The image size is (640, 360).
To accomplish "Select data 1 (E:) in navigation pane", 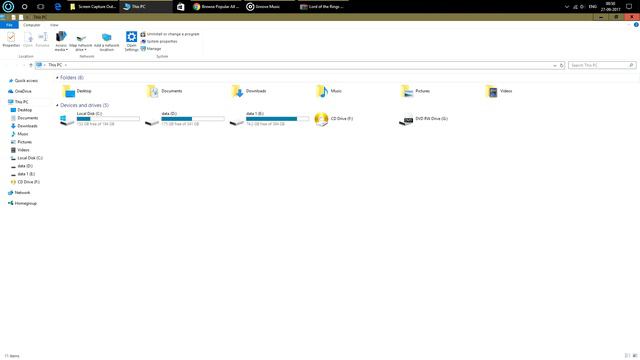I will [23, 174].
